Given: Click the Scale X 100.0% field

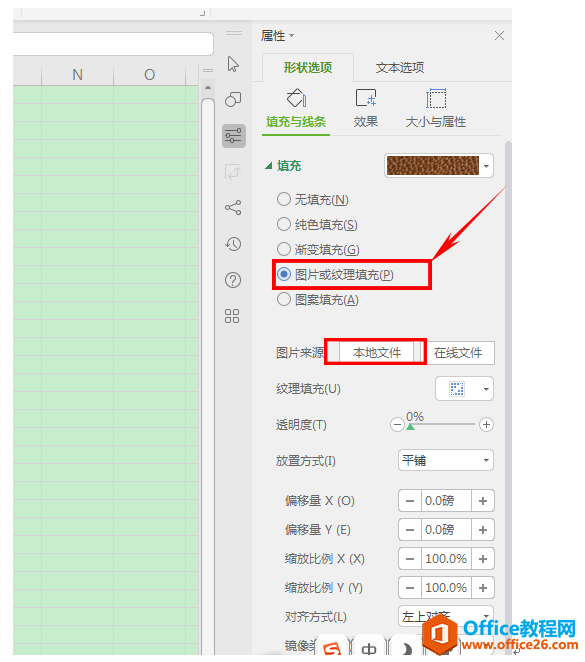Looking at the screenshot, I should (x=446, y=559).
